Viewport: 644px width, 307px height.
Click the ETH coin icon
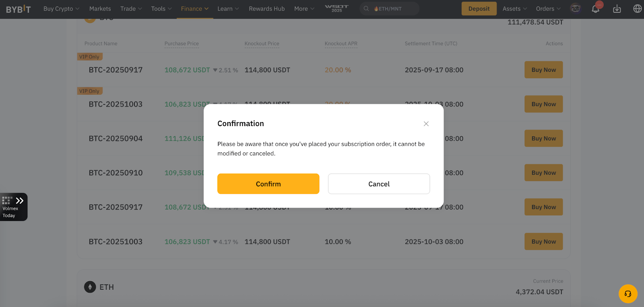89,287
